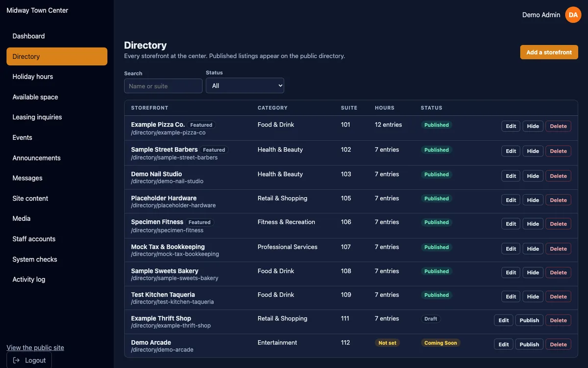Open Site content page
588x368 pixels.
57,198
